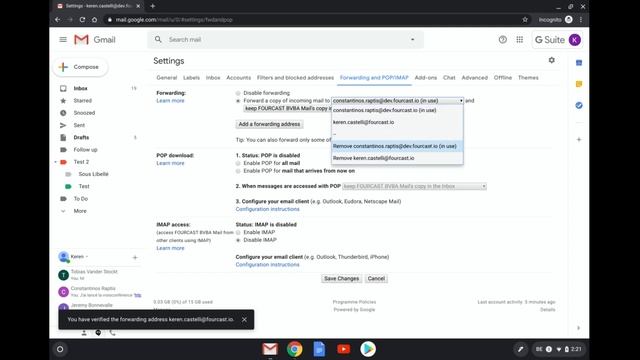Dismiss the forwarding verified notification

click(244, 320)
